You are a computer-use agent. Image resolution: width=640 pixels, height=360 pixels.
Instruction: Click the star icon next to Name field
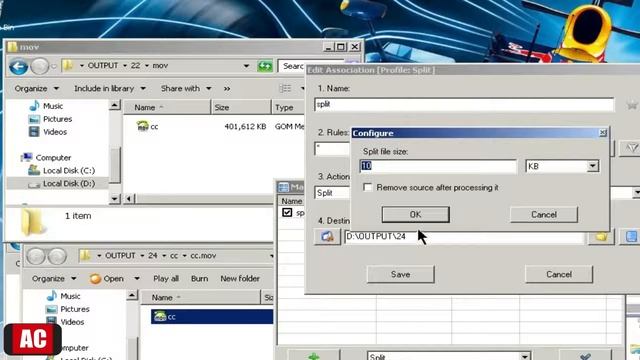(x=632, y=105)
